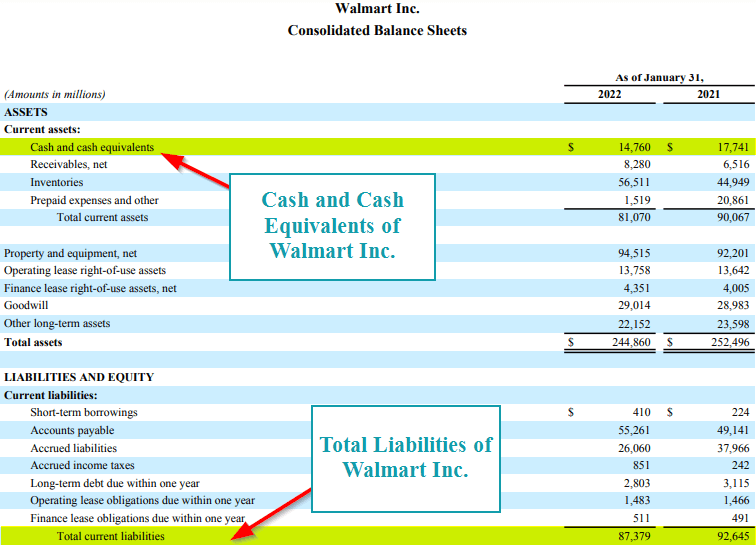Viewport: 756px width, 545px height.
Task: Click the 92,201 property value
Action: (733, 253)
